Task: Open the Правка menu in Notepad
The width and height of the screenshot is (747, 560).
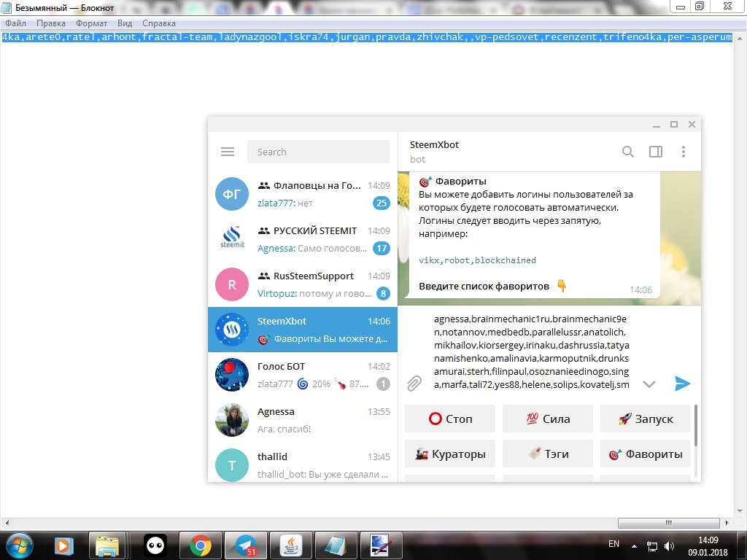Action: 51,23
